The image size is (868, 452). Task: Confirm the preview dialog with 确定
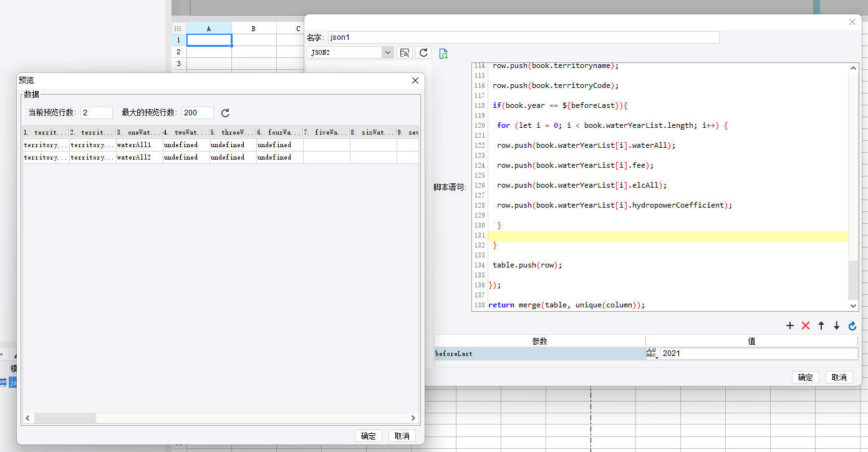(369, 436)
